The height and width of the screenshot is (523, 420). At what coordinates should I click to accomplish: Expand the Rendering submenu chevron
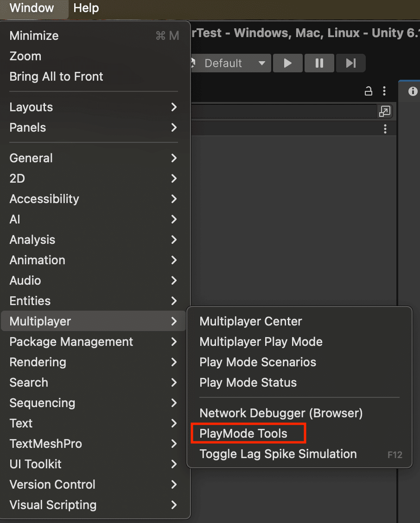[x=174, y=362]
